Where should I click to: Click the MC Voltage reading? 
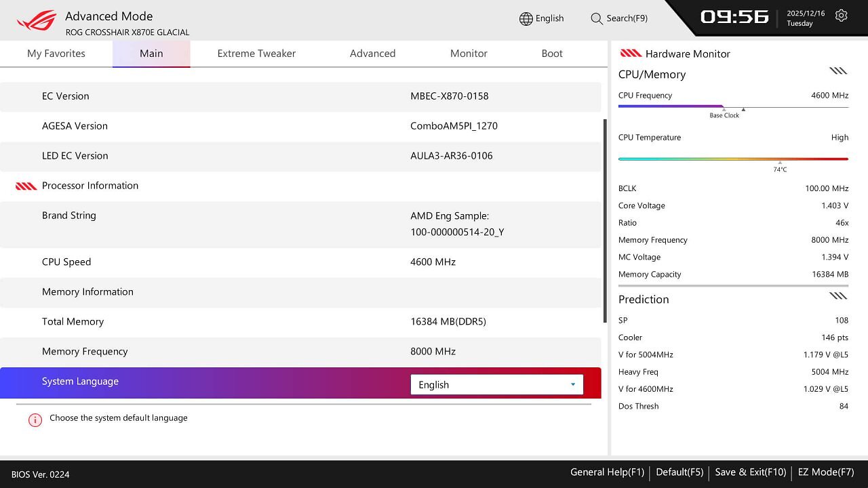point(733,258)
